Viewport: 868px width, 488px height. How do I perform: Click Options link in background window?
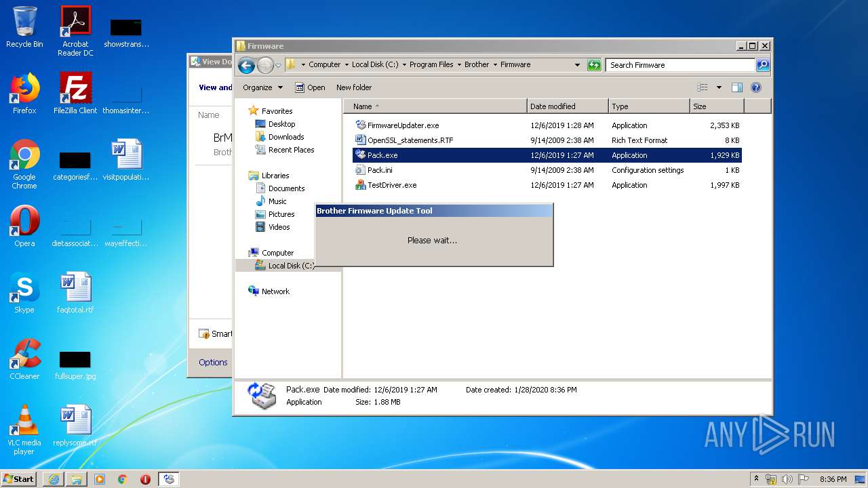(213, 363)
